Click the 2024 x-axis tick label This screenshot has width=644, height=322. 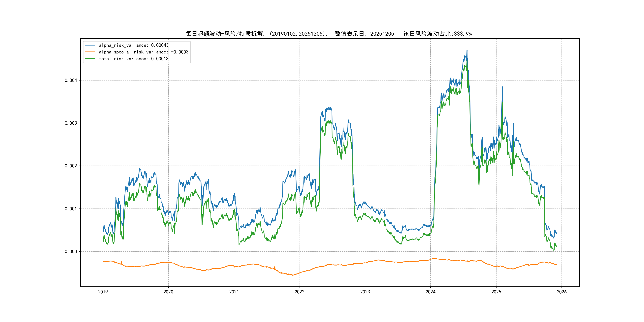[x=431, y=292]
